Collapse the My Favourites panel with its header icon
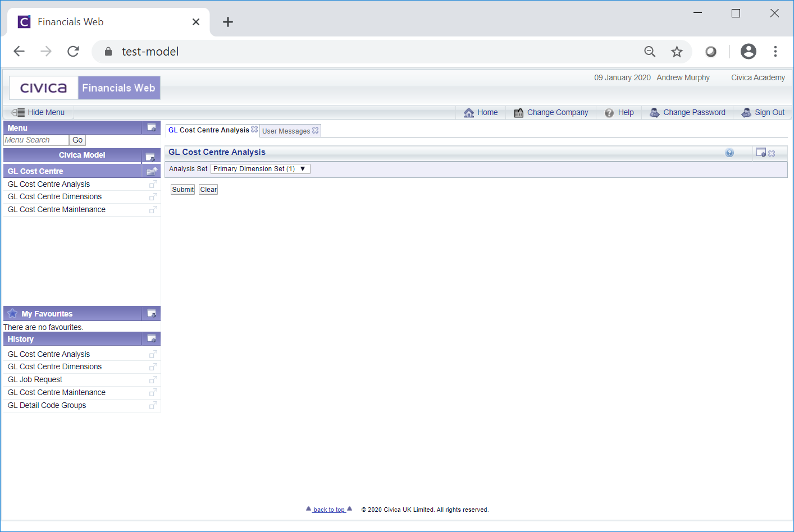This screenshot has width=794, height=532. pos(151,313)
